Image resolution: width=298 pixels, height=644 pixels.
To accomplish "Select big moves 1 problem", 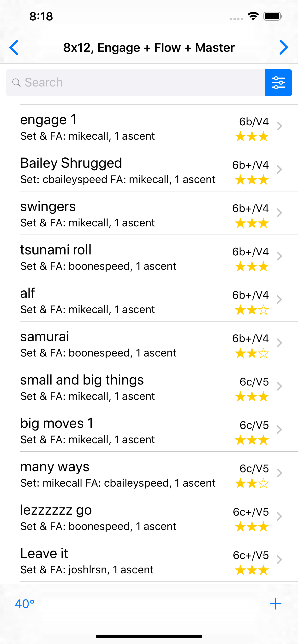I will pos(159,430).
